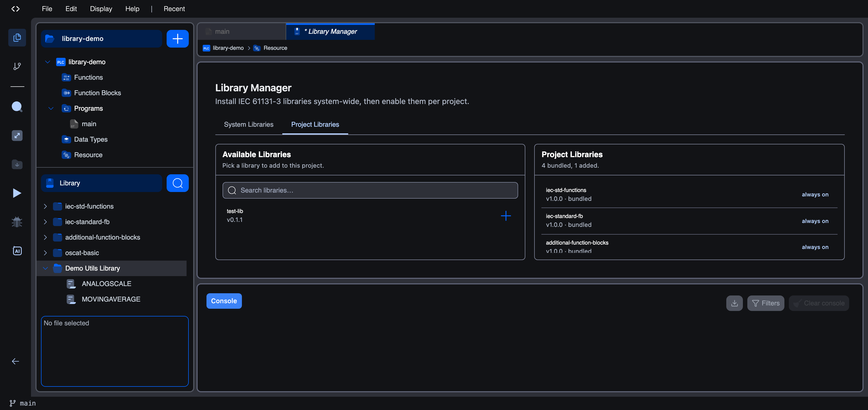This screenshot has width=868, height=410.
Task: Click the Library panel header button
Action: point(102,183)
